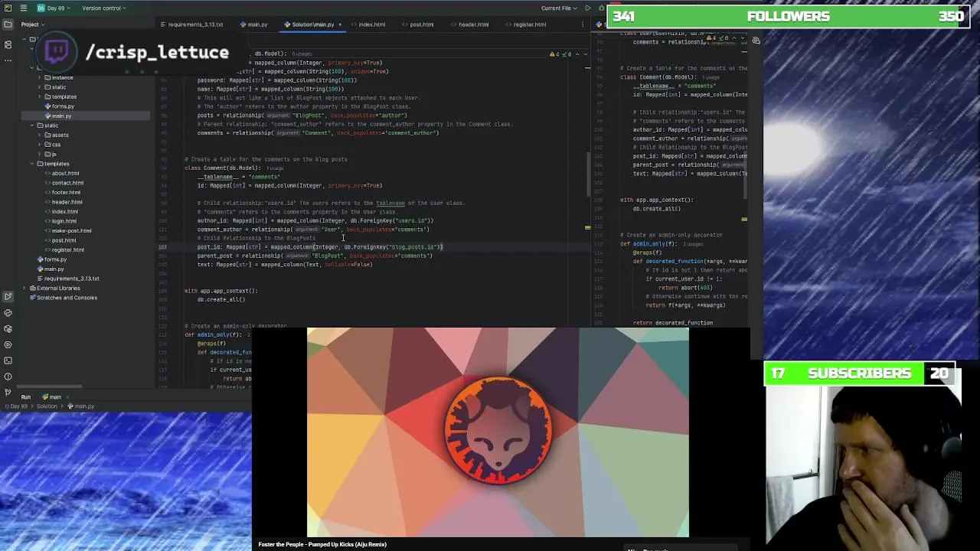This screenshot has width=980, height=551.
Task: Switch to the header.html tab
Action: pos(470,24)
